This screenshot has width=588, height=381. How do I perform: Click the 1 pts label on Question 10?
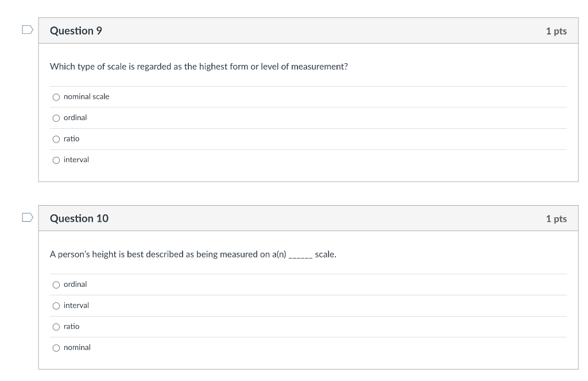[x=556, y=218]
